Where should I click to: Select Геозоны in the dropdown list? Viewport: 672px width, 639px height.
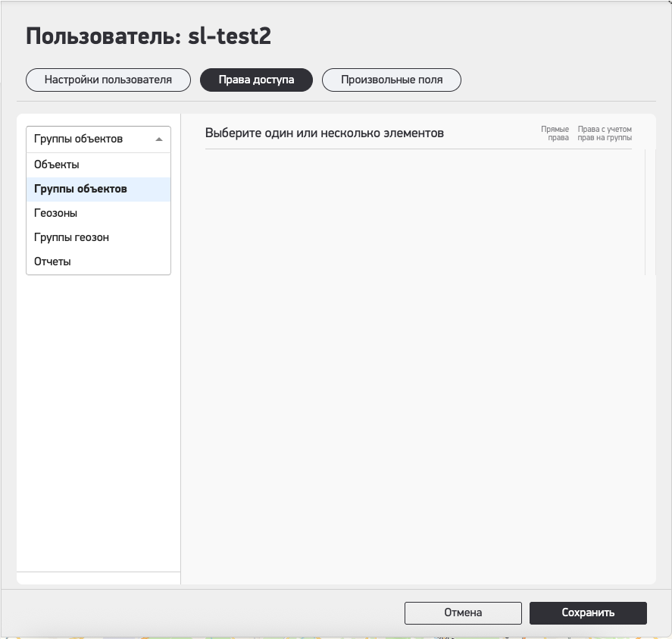click(x=98, y=213)
